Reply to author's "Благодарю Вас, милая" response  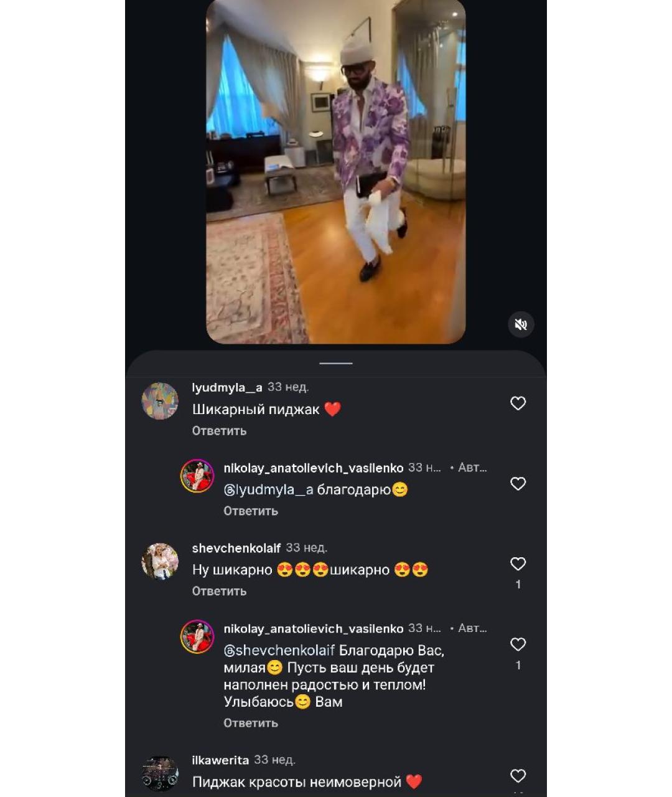pos(251,724)
